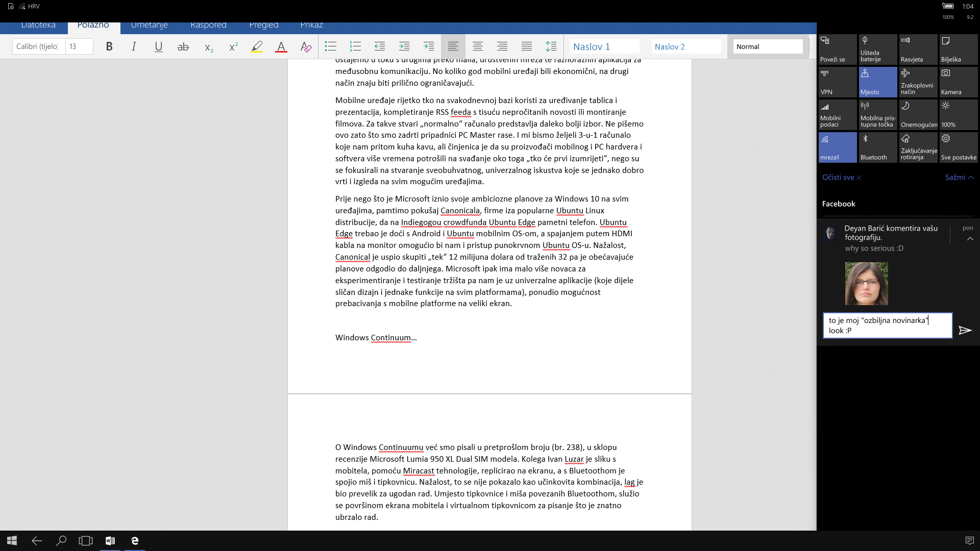
Task: Clear all notifications with Očisti sve
Action: coord(842,178)
